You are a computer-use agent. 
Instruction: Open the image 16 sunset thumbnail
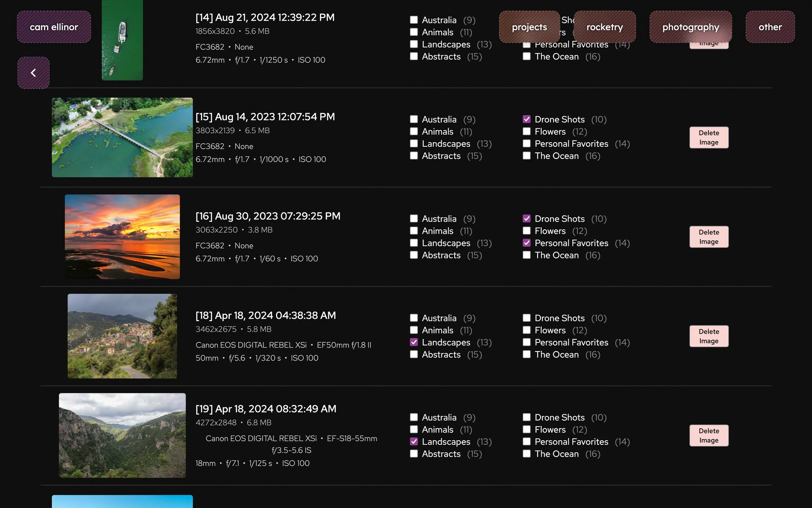point(122,237)
